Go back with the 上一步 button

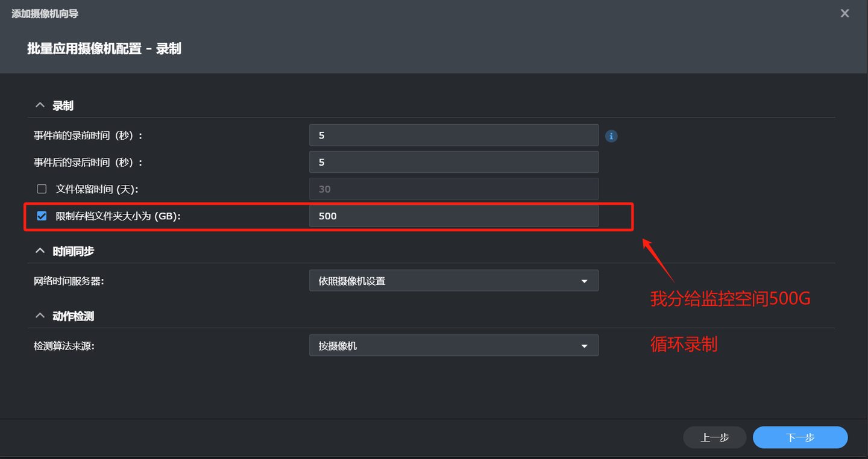(x=714, y=438)
